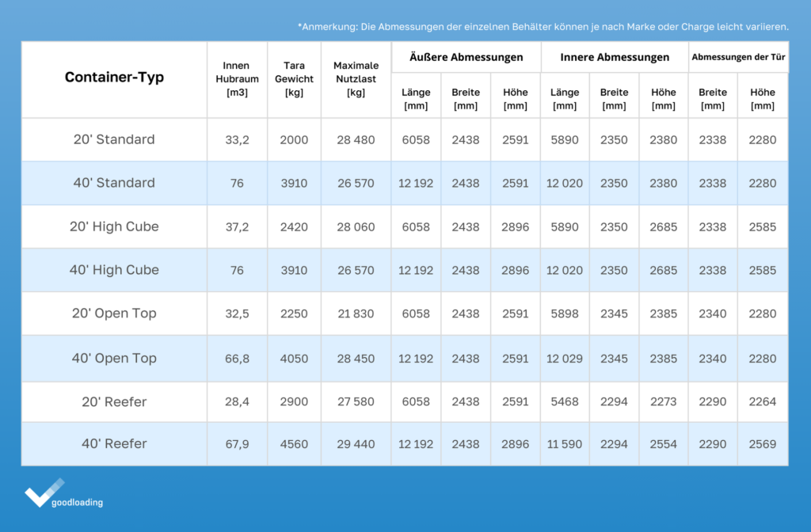Click the 'Äußere Abmessungen' group header
Viewport: 811px width, 532px height.
pos(466,57)
